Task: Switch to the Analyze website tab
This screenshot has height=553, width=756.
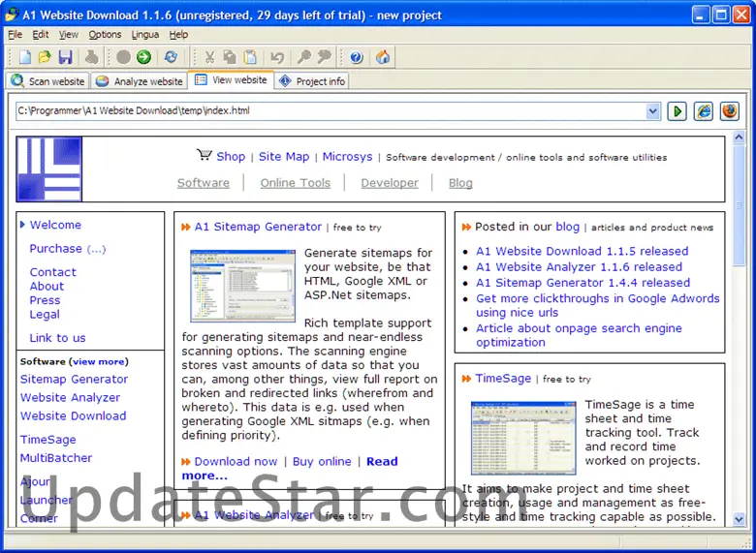Action: pyautogui.click(x=140, y=81)
